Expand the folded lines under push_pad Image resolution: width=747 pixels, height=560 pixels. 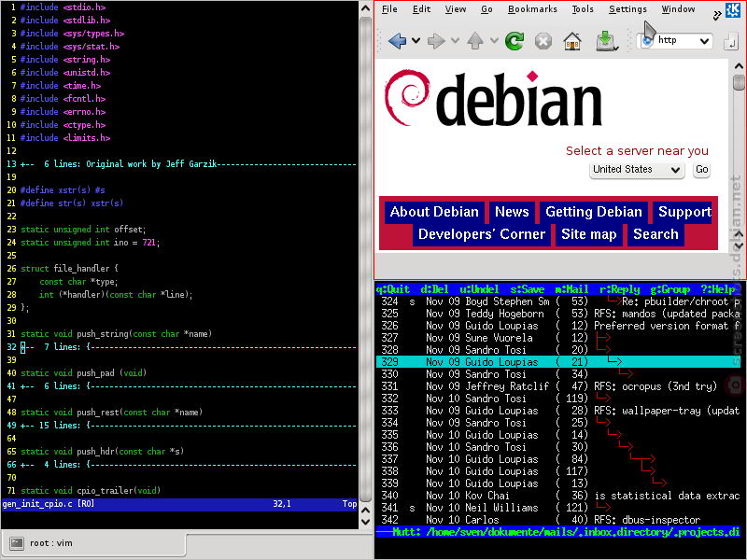click(189, 386)
